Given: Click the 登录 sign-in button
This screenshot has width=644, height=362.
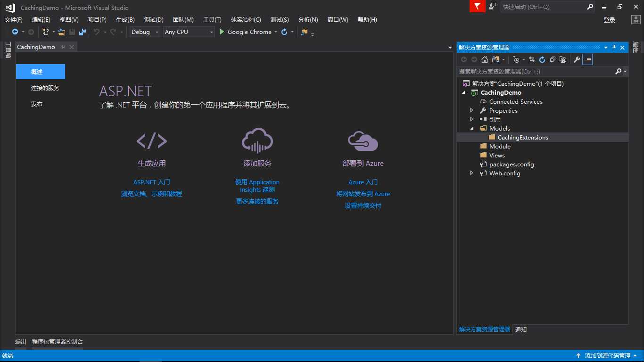Looking at the screenshot, I should pos(610,20).
